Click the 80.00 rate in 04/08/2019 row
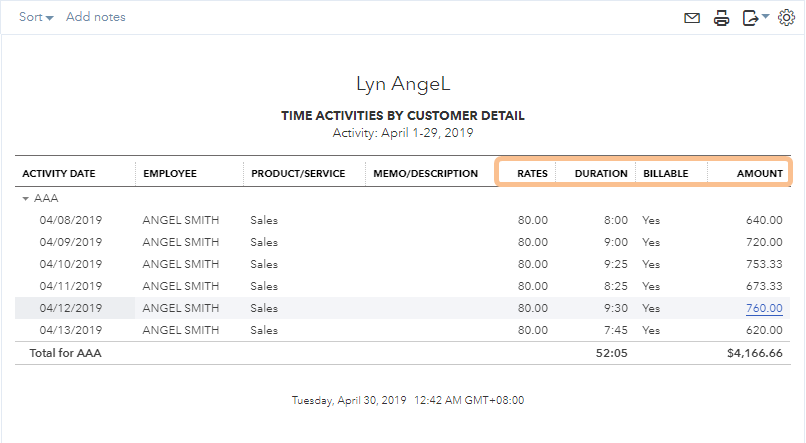This screenshot has width=806, height=443. (x=533, y=220)
